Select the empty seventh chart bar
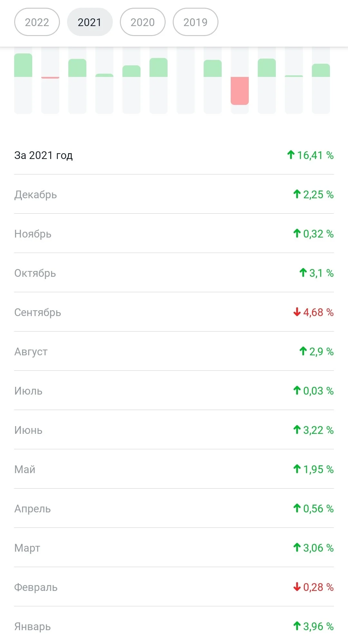Image resolution: width=348 pixels, height=644 pixels. pos(186,80)
